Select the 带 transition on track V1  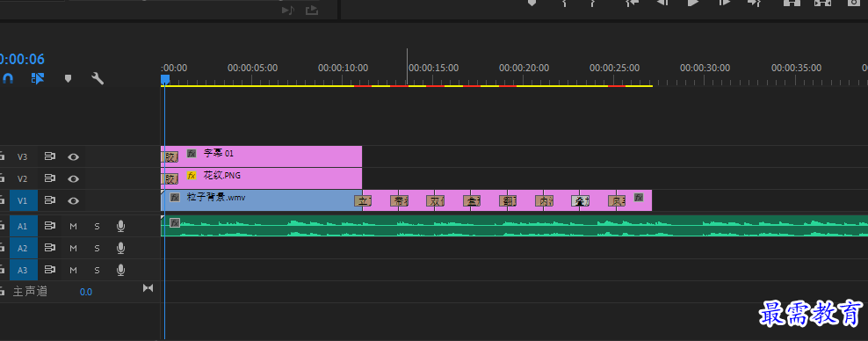point(399,201)
